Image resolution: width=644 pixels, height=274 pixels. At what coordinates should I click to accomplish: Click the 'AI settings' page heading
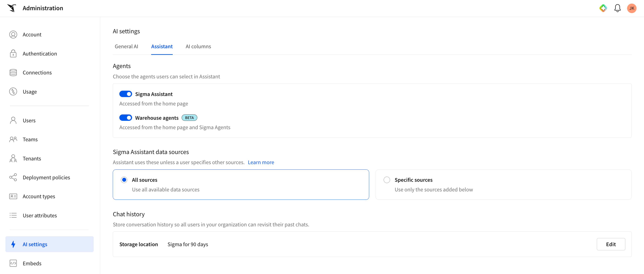126,31
